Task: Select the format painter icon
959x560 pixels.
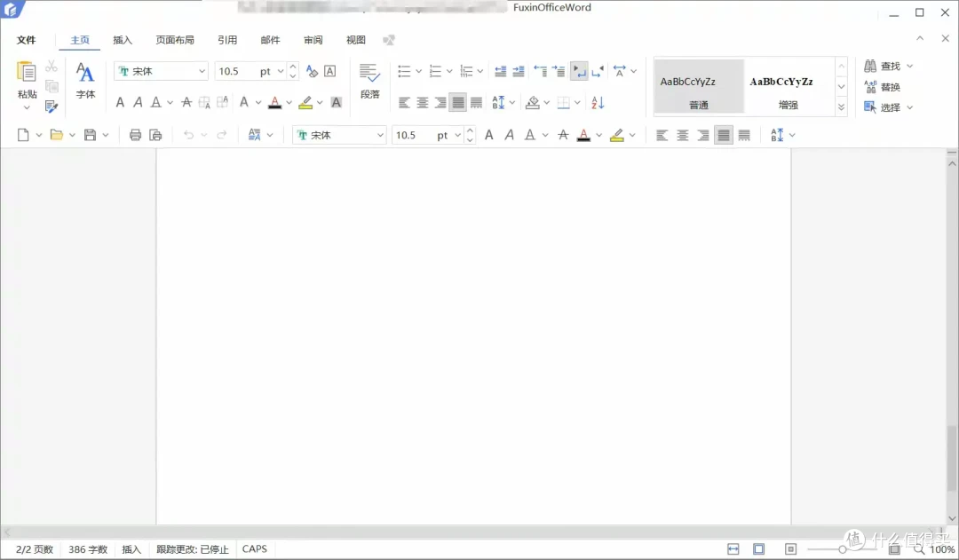Action: pyautogui.click(x=52, y=107)
